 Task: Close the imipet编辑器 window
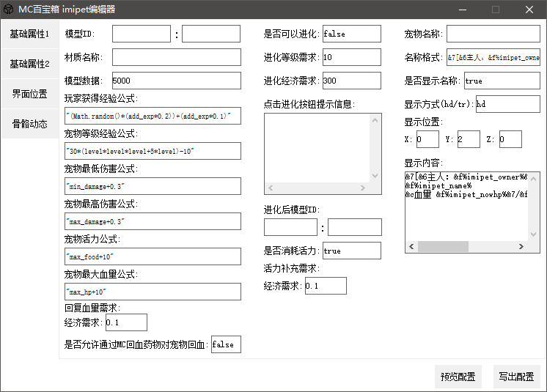pyautogui.click(x=529, y=10)
